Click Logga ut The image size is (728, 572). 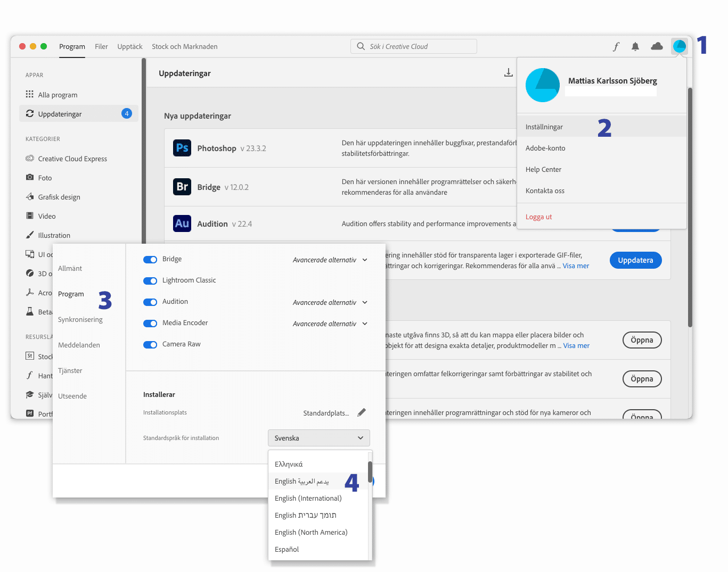pyautogui.click(x=538, y=217)
